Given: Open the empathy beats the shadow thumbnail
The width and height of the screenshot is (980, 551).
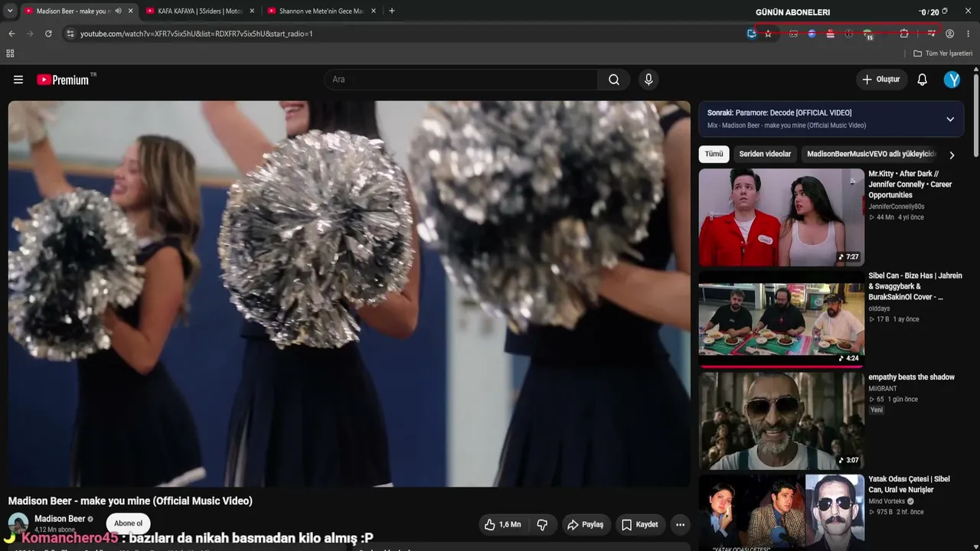Looking at the screenshot, I should coord(782,421).
